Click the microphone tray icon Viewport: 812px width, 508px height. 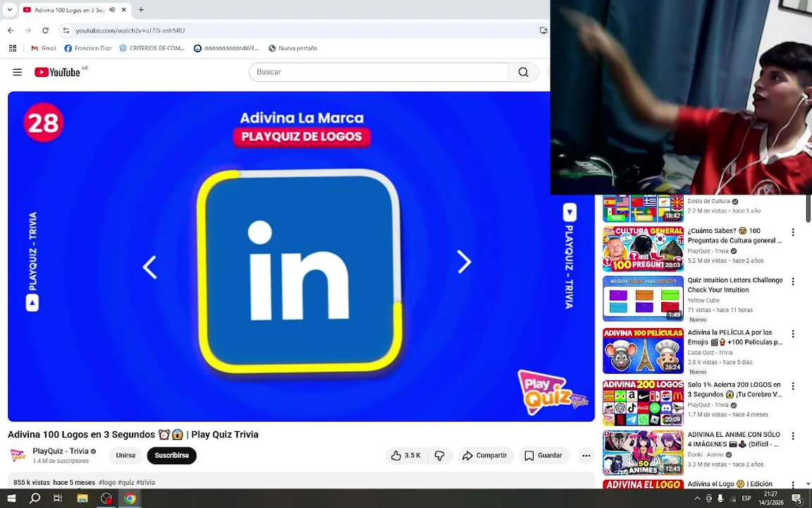point(720,498)
